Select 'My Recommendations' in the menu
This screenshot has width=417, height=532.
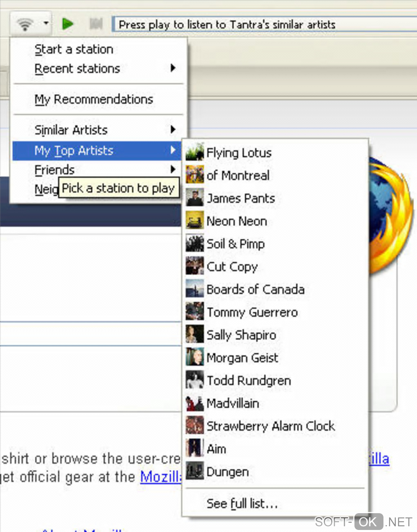pos(94,99)
